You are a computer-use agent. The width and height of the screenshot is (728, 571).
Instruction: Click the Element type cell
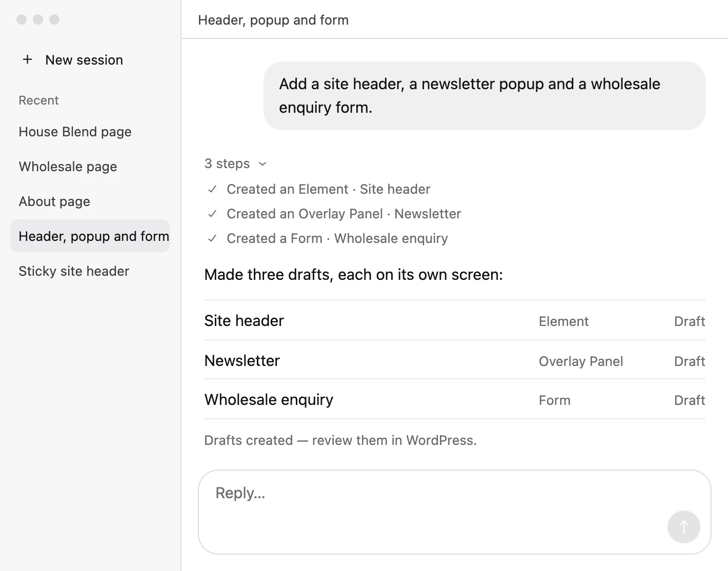click(563, 321)
